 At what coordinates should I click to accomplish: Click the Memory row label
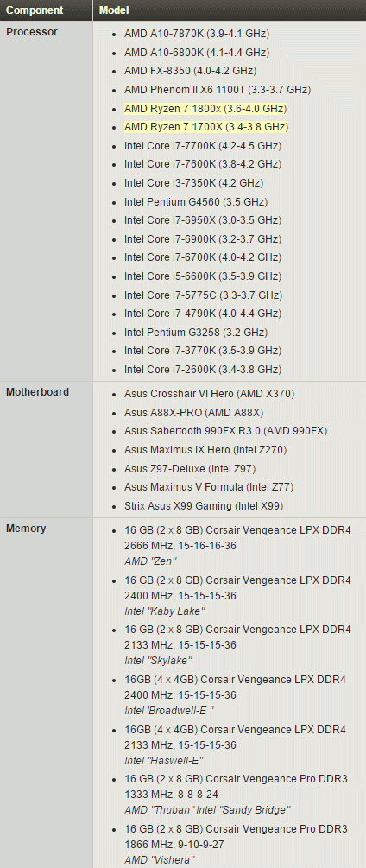[x=26, y=528]
